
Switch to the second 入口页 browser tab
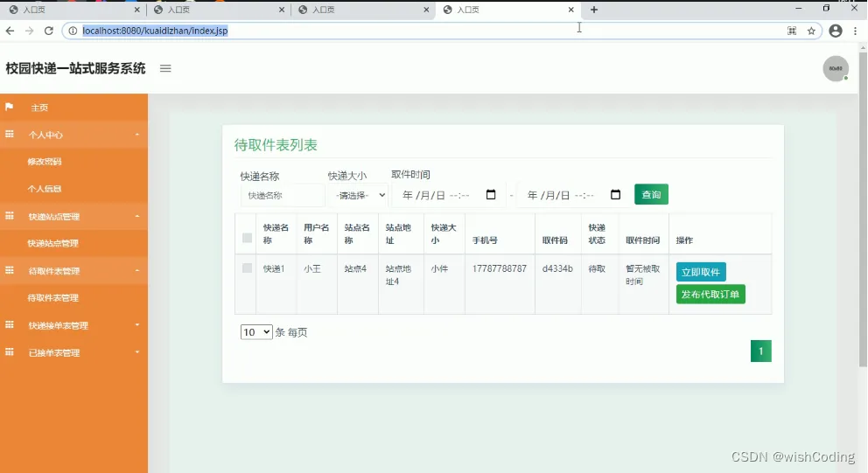point(219,10)
